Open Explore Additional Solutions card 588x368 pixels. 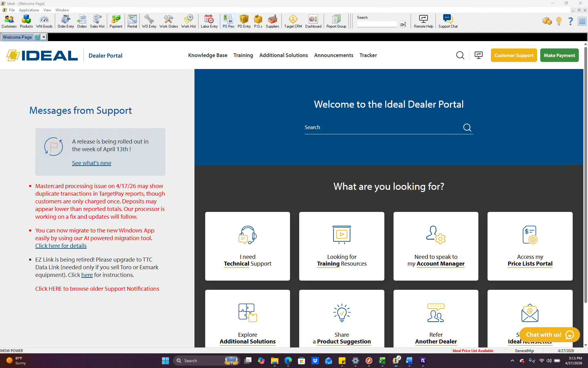(247, 319)
